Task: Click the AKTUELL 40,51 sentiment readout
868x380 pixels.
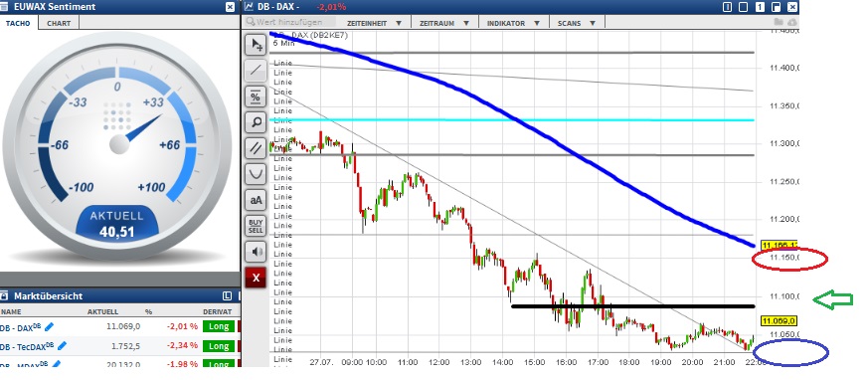Action: pyautogui.click(x=116, y=225)
